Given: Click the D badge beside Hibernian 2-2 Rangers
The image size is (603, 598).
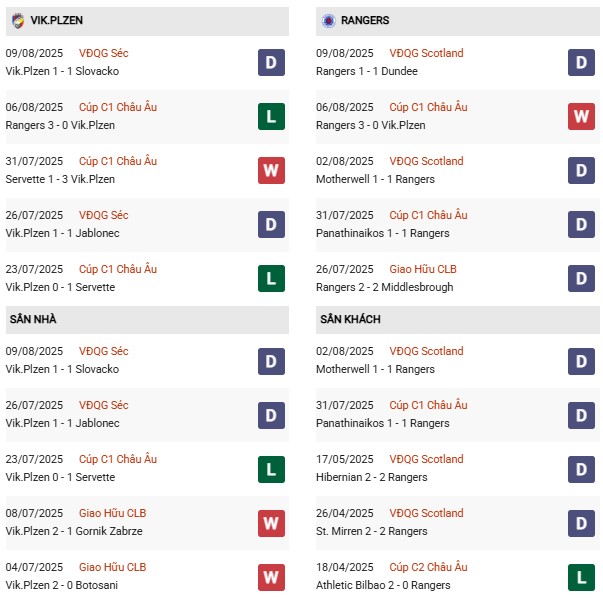Looking at the screenshot, I should tap(581, 468).
